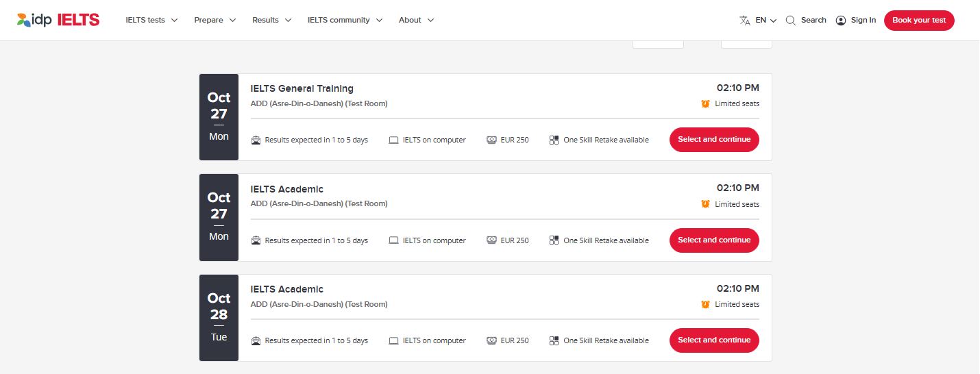Click the EUR 250 money icon, Oct 28 card

point(491,341)
